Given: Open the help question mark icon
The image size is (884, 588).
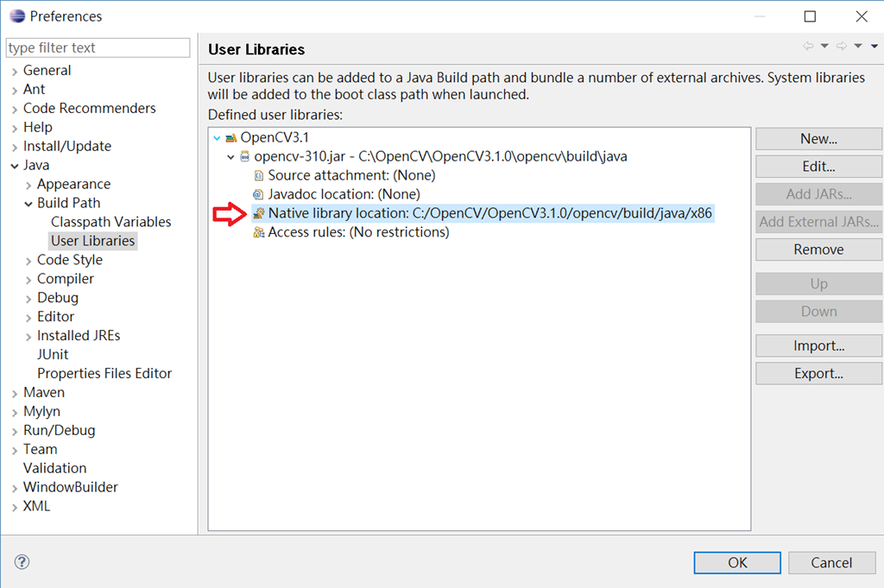Looking at the screenshot, I should coord(22,561).
